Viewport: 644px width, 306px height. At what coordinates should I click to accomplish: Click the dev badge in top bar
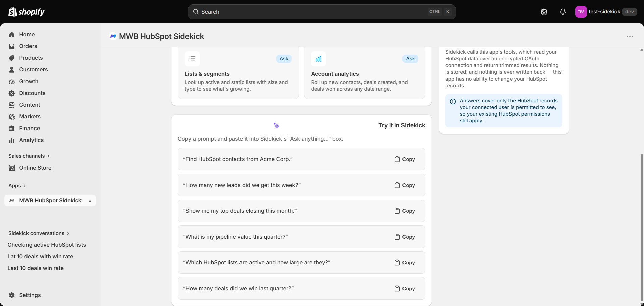[629, 12]
